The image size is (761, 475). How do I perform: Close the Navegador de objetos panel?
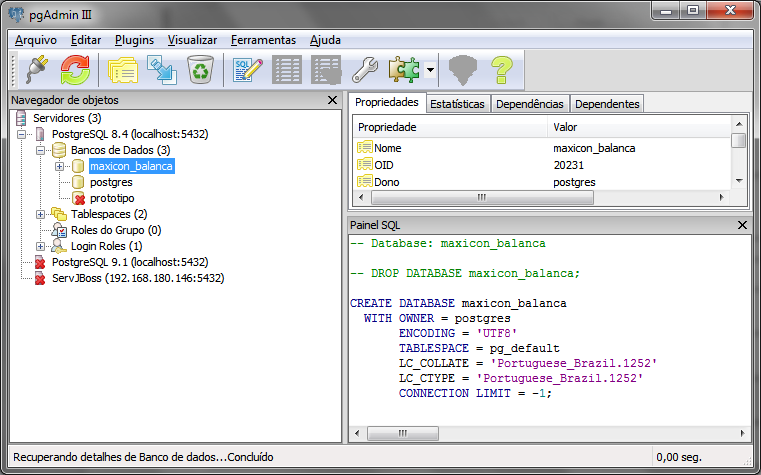click(x=332, y=100)
